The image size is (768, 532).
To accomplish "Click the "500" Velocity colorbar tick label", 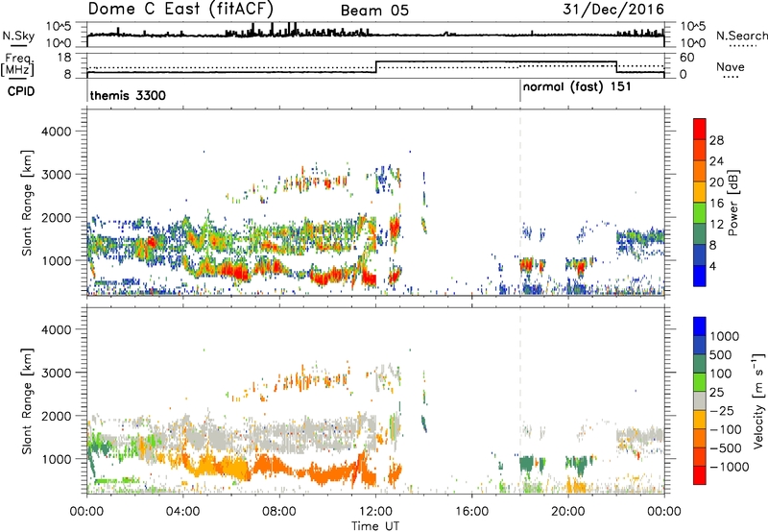I will [x=723, y=354].
